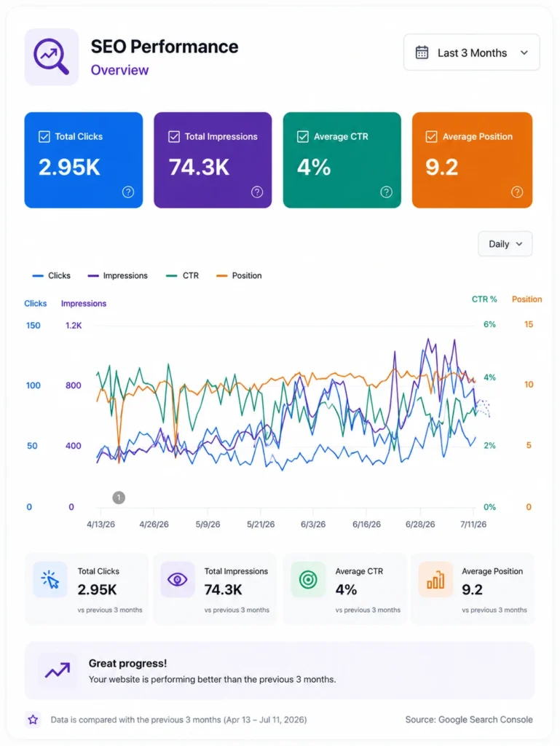The width and height of the screenshot is (560, 746).
Task: Click the bar chart icon beside Average Position
Action: pyautogui.click(x=435, y=579)
